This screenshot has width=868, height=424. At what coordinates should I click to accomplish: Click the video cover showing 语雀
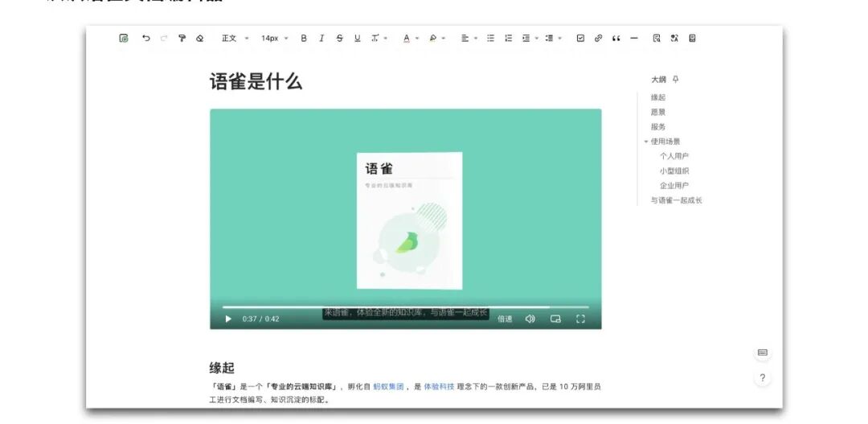(409, 220)
